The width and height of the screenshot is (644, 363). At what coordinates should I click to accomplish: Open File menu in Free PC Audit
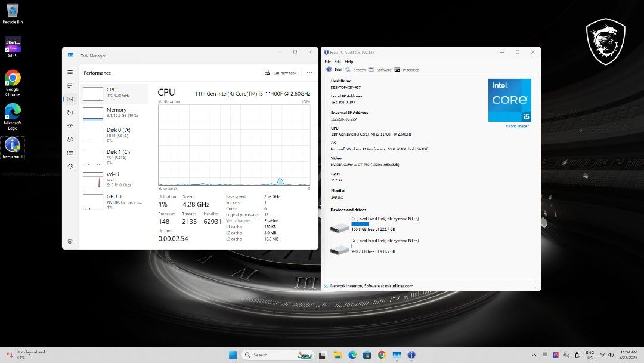(328, 61)
